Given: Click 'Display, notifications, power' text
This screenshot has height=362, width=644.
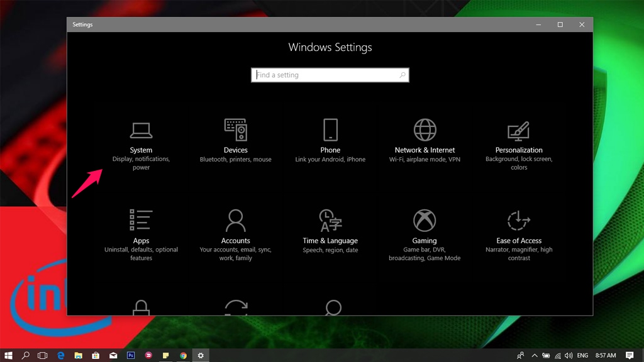Looking at the screenshot, I should pyautogui.click(x=141, y=163).
